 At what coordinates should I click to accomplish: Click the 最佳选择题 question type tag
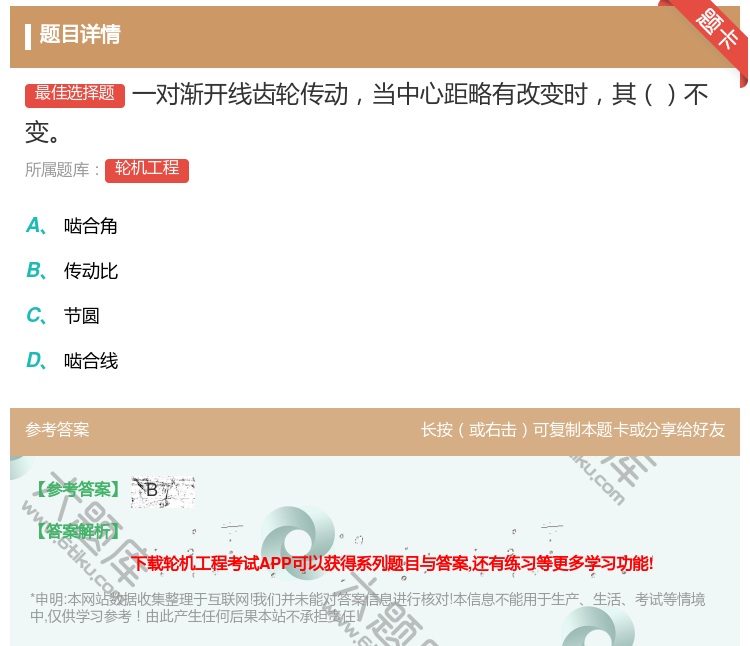(x=75, y=94)
